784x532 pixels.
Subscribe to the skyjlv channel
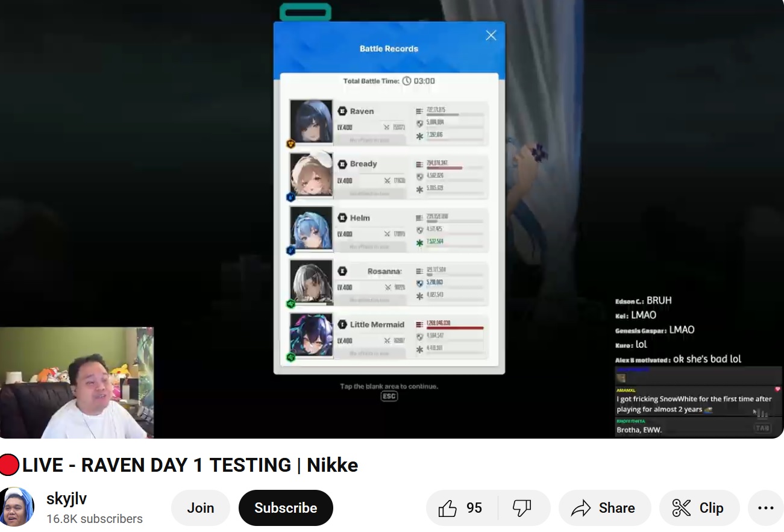(x=286, y=508)
